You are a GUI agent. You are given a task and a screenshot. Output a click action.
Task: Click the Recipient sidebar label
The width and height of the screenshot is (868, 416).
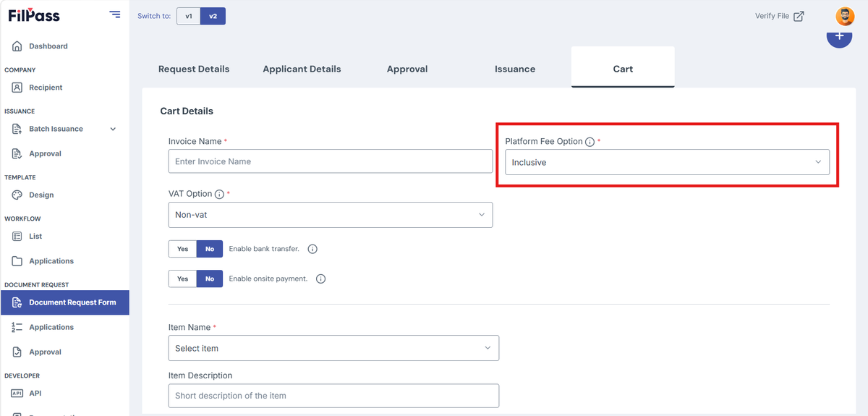click(46, 88)
